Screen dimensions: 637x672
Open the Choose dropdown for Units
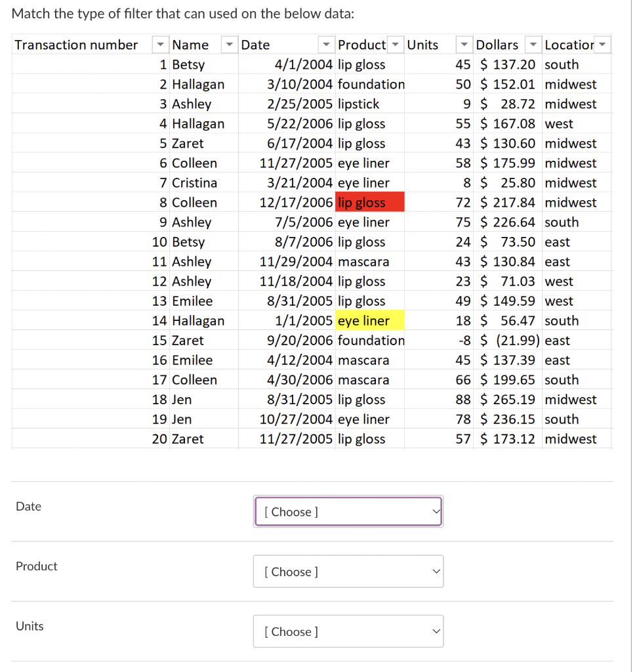[x=348, y=631]
